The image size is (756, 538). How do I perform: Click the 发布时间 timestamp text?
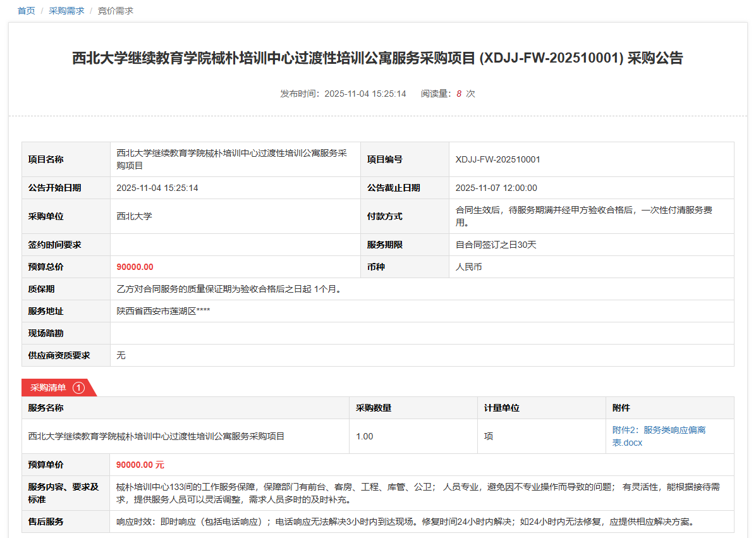click(343, 94)
